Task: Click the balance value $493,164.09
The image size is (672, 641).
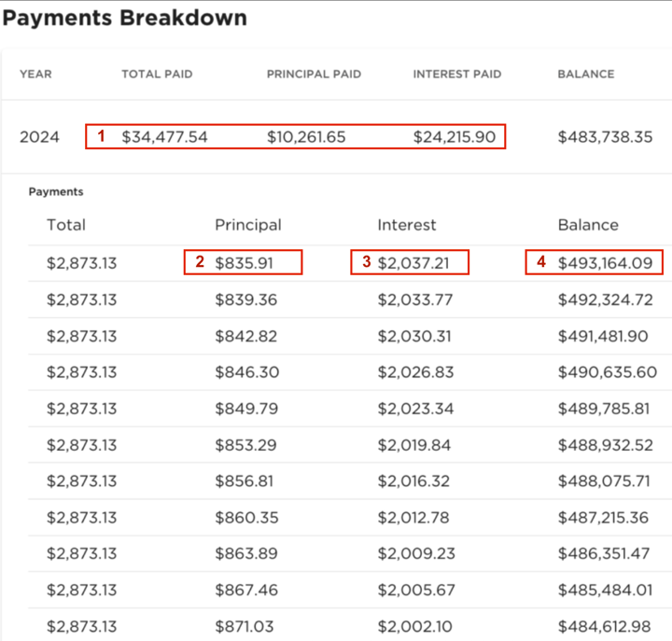Action: click(x=605, y=263)
